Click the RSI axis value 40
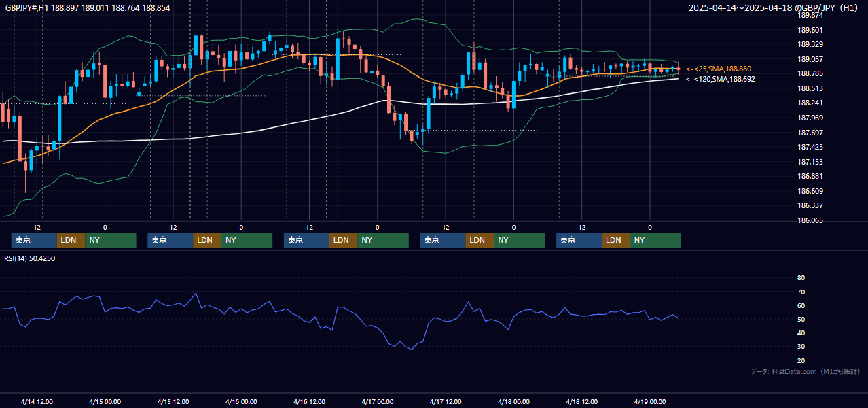This screenshot has width=868, height=408. (x=801, y=333)
